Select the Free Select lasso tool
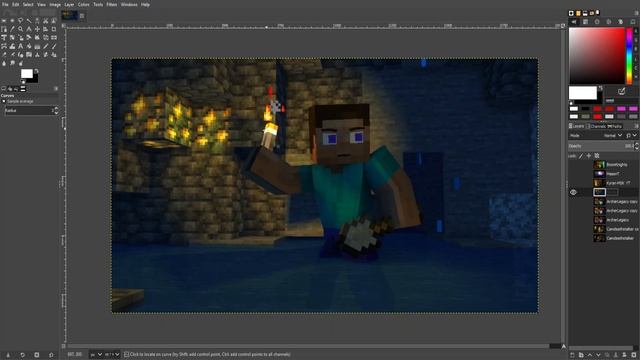Viewport: 640px width, 360px height. click(20, 20)
